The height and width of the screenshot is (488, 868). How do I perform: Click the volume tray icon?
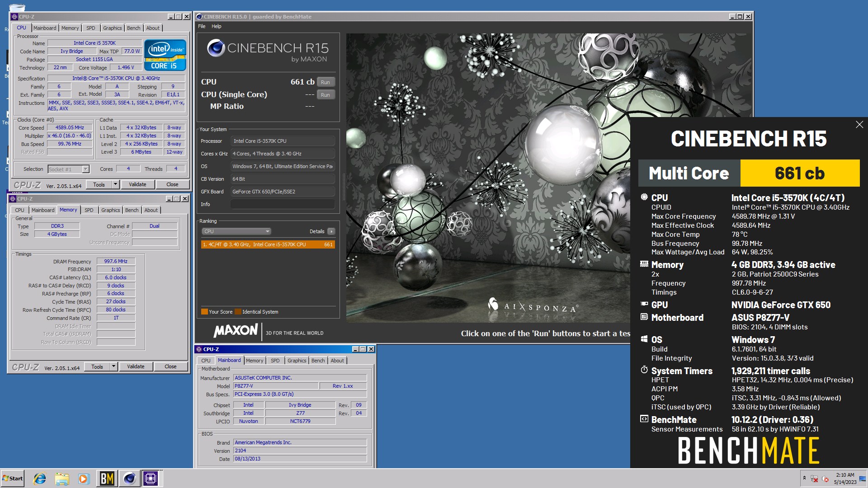[x=825, y=479]
